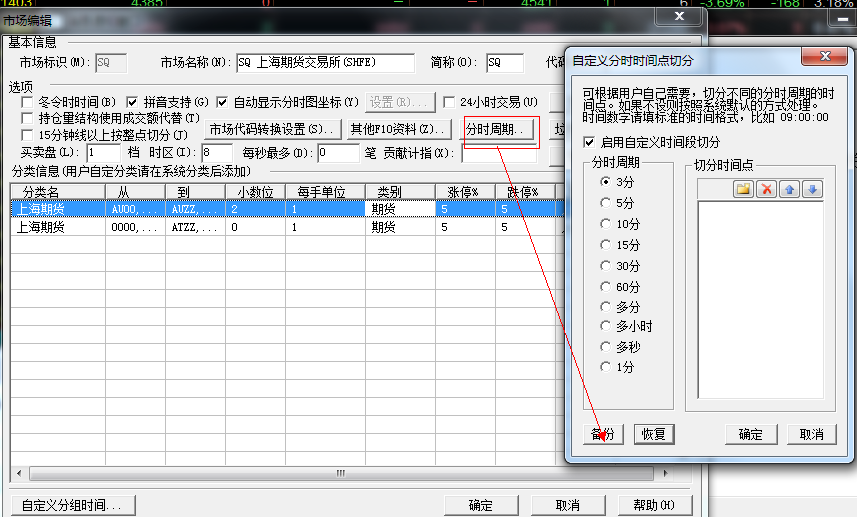Toggle the 启用自定义时间段切分 checkbox
Viewport: 857px width, 517px height.
pyautogui.click(x=591, y=142)
